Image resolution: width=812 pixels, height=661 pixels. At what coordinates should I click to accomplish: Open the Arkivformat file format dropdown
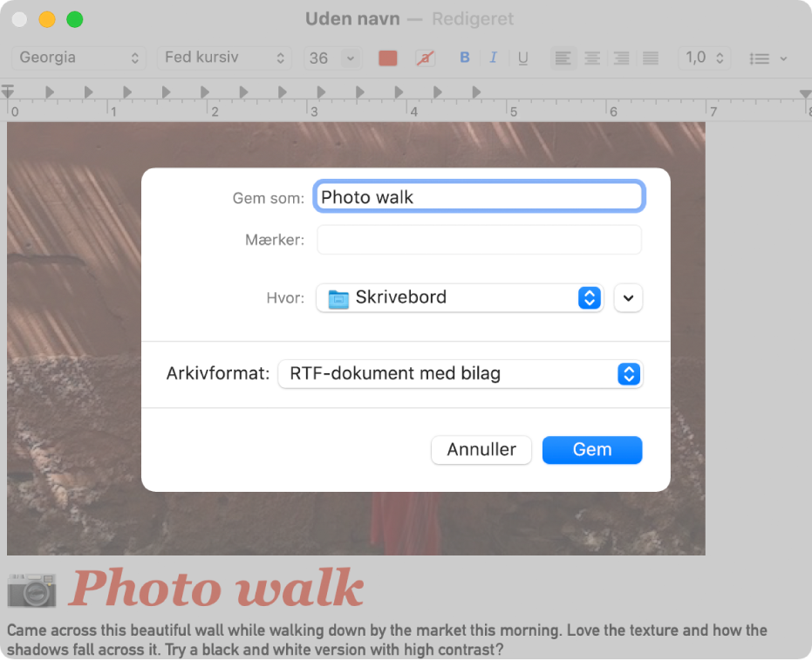460,374
